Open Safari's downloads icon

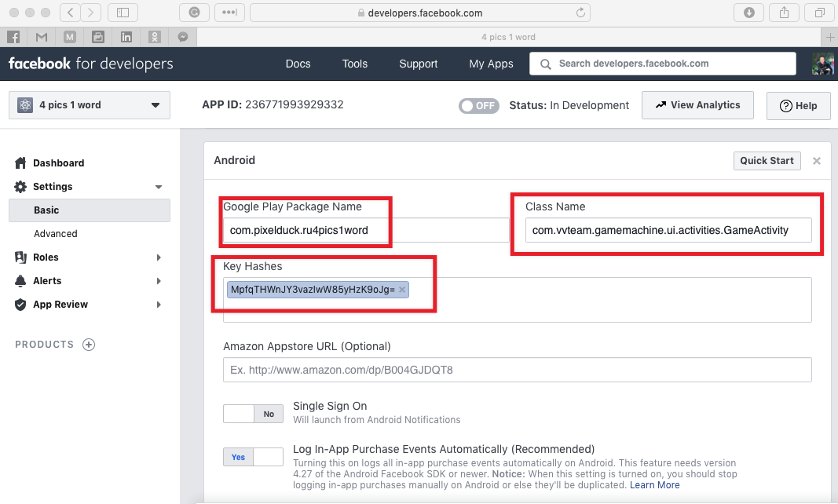pyautogui.click(x=748, y=13)
